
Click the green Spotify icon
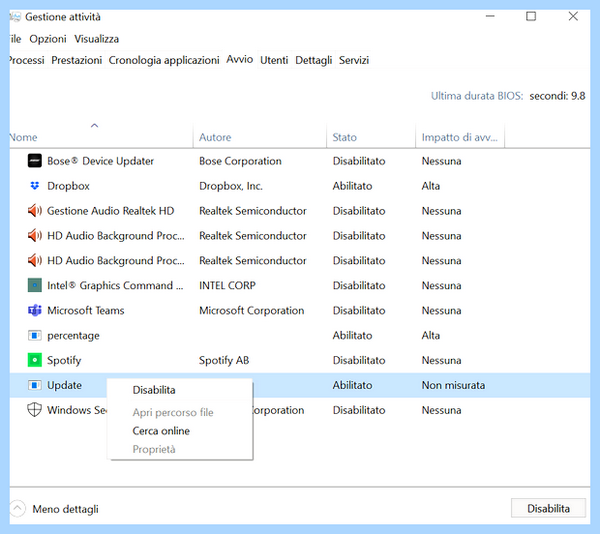point(34,360)
